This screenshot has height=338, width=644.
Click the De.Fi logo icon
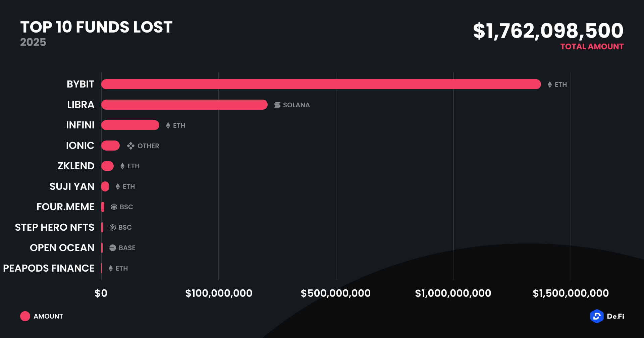click(597, 316)
